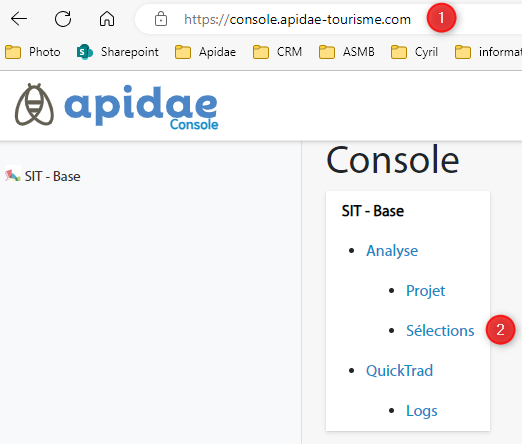Expand the Apidae bookmarks folder
Image resolution: width=522 pixels, height=444 pixels.
point(205,52)
